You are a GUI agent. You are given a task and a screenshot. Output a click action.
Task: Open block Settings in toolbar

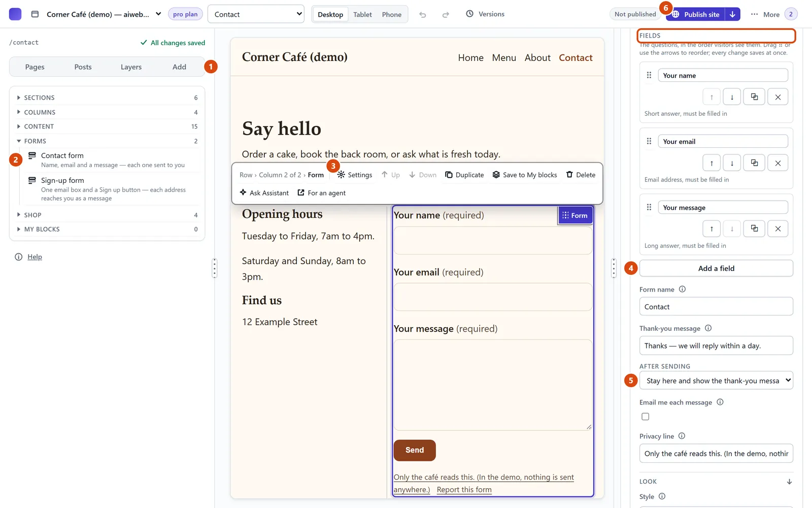click(x=355, y=175)
